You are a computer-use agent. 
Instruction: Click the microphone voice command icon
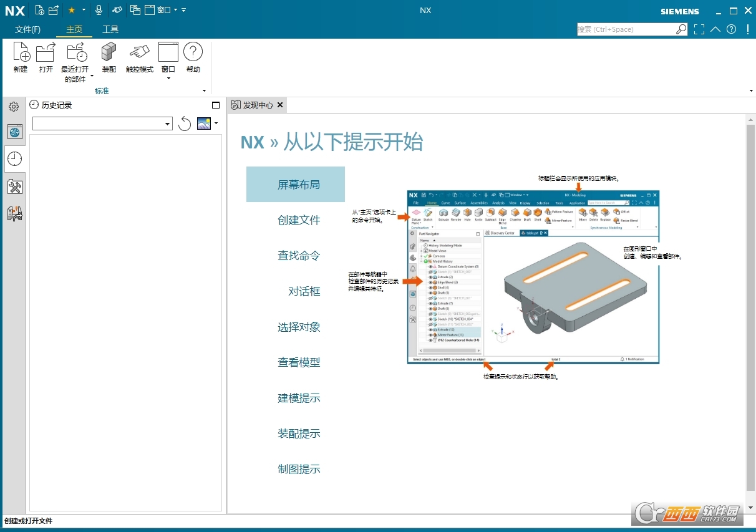pyautogui.click(x=99, y=10)
